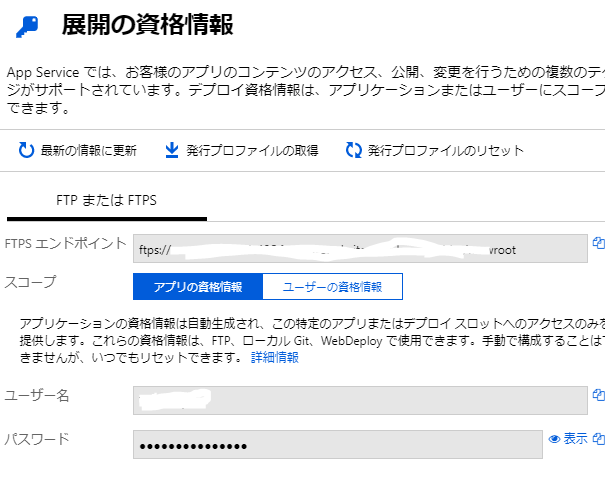The height and width of the screenshot is (486, 605).
Task: Click the reset arrows icon for 発行プロファイルのリセット
Action: pos(353,150)
